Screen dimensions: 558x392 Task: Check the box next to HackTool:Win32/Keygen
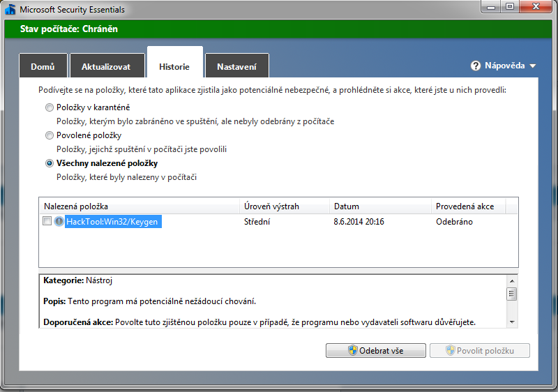coord(47,222)
